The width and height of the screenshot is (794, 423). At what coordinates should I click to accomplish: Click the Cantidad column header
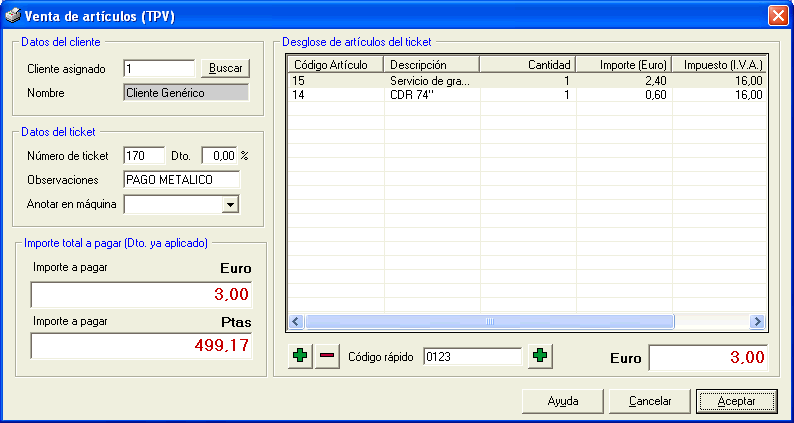tap(528, 64)
